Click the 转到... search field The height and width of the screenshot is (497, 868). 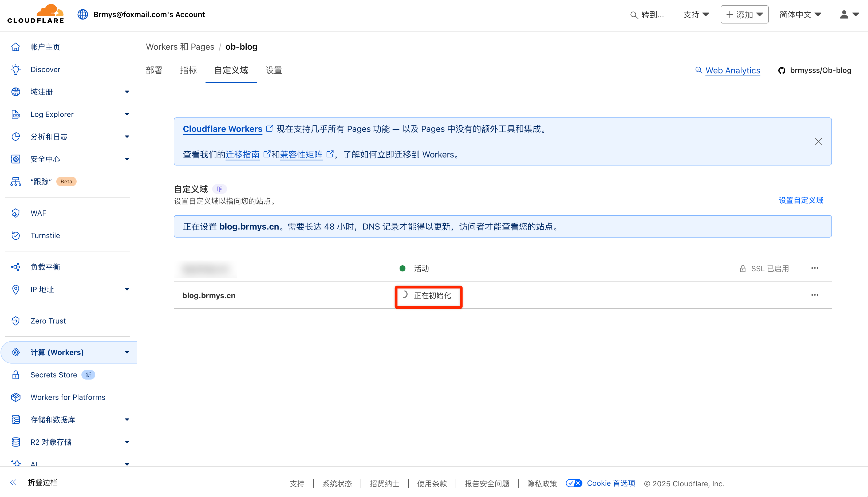[647, 15]
